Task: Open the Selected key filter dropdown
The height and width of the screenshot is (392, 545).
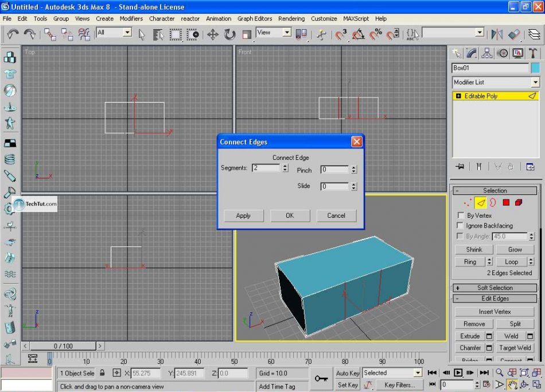Action: [418, 373]
